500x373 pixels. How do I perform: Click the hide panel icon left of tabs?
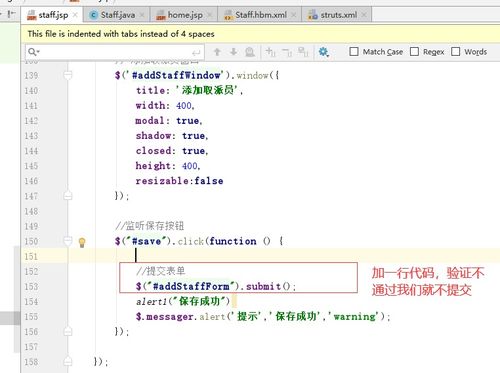pyautogui.click(x=12, y=14)
